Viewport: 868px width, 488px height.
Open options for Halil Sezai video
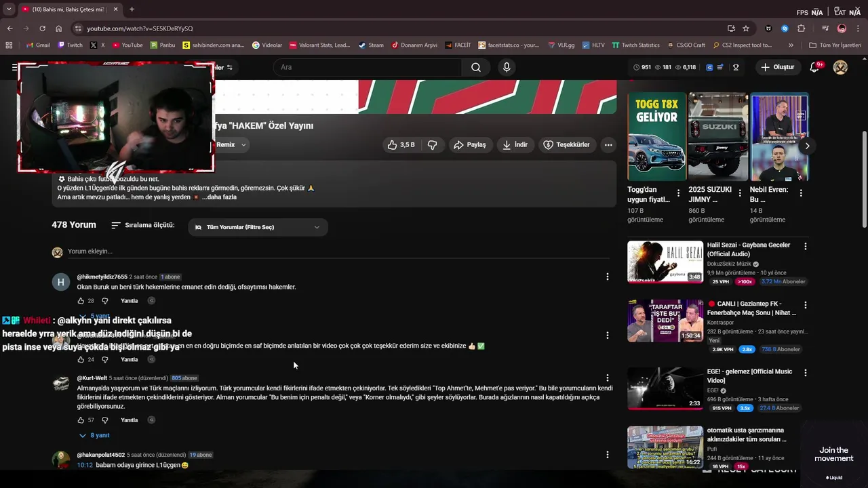point(806,246)
